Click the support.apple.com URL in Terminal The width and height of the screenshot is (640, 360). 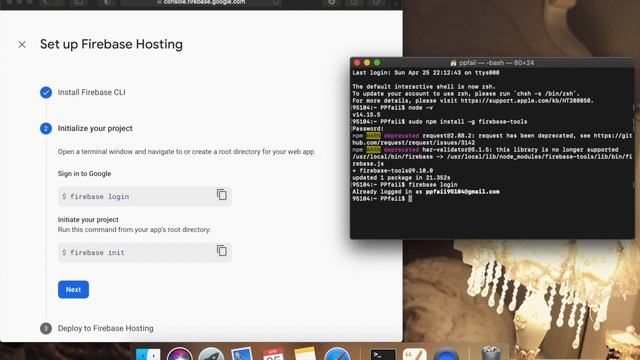coord(527,100)
